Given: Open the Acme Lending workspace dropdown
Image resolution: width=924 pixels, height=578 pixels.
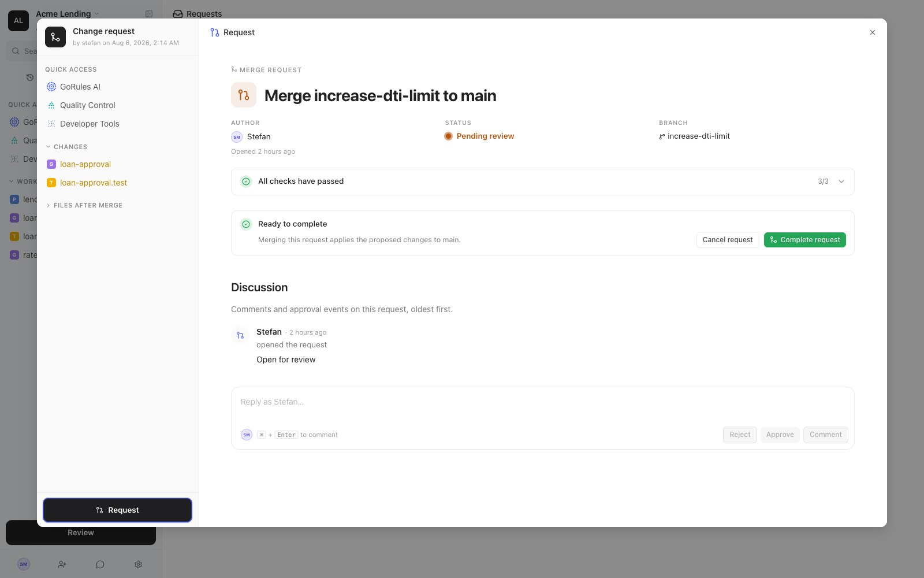Looking at the screenshot, I should click(68, 14).
